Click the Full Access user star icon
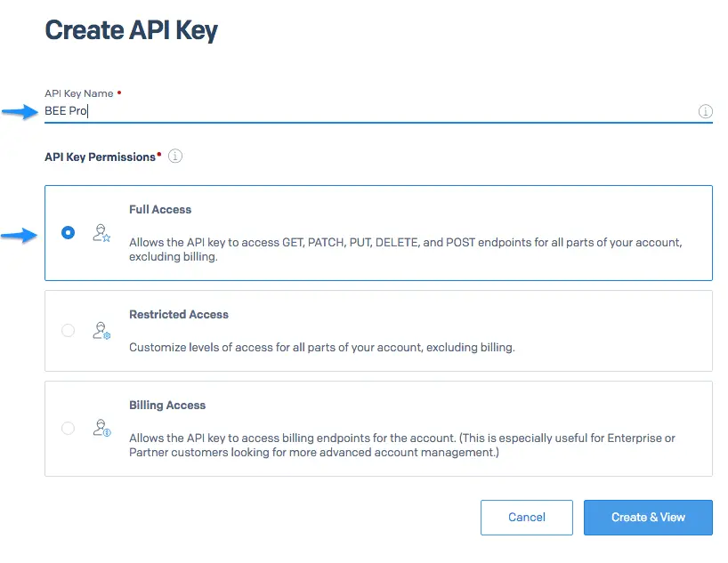728x563 pixels. 101,232
